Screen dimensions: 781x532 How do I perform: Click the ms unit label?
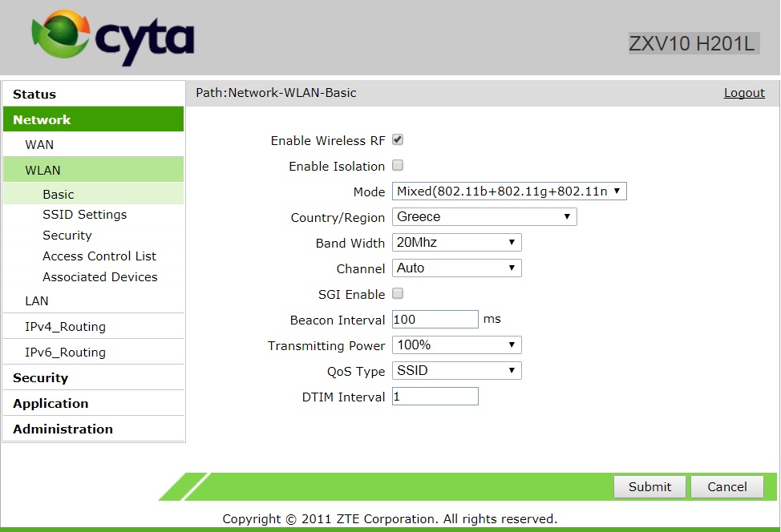tap(492, 319)
